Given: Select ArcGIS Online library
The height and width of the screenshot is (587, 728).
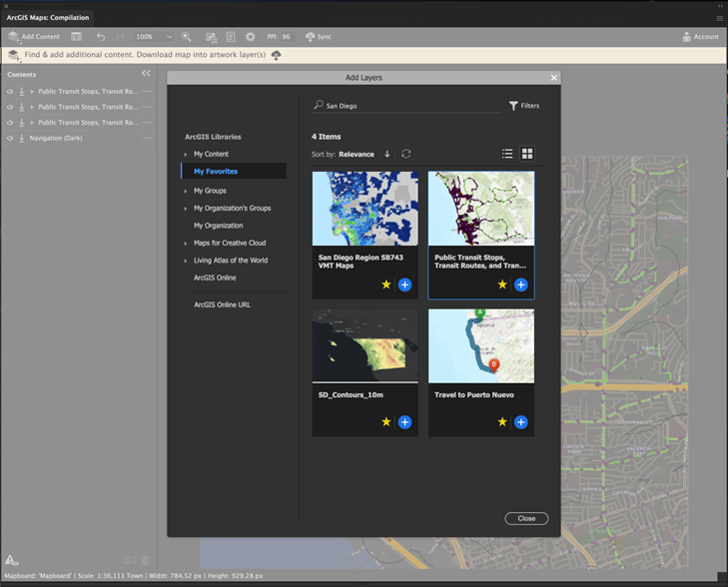Looking at the screenshot, I should coord(215,278).
